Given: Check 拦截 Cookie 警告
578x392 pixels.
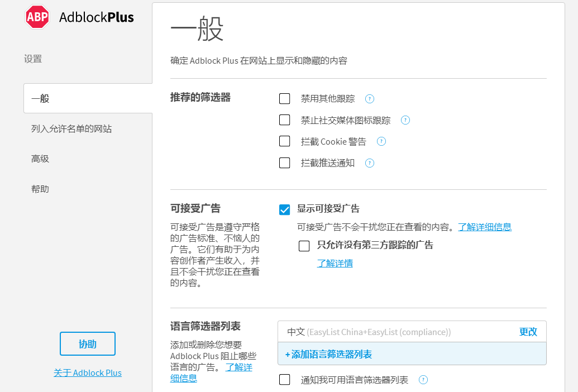Looking at the screenshot, I should 284,141.
